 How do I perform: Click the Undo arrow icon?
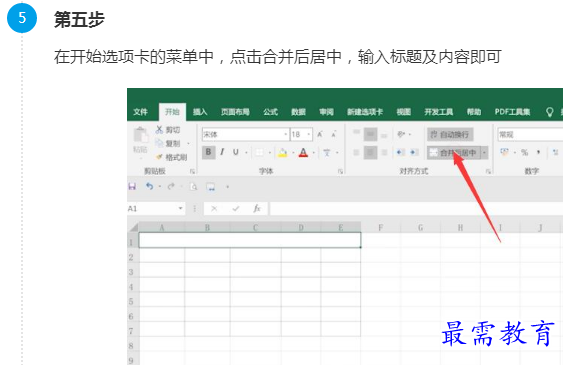149,186
